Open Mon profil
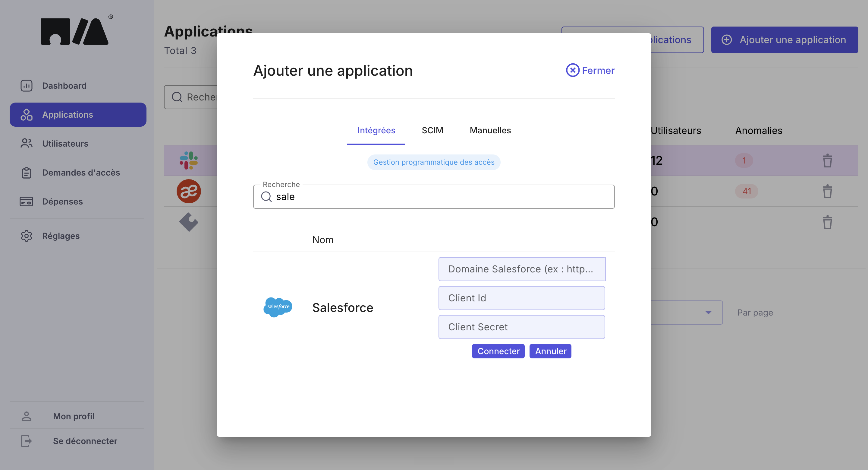The image size is (868, 470). pos(77,416)
